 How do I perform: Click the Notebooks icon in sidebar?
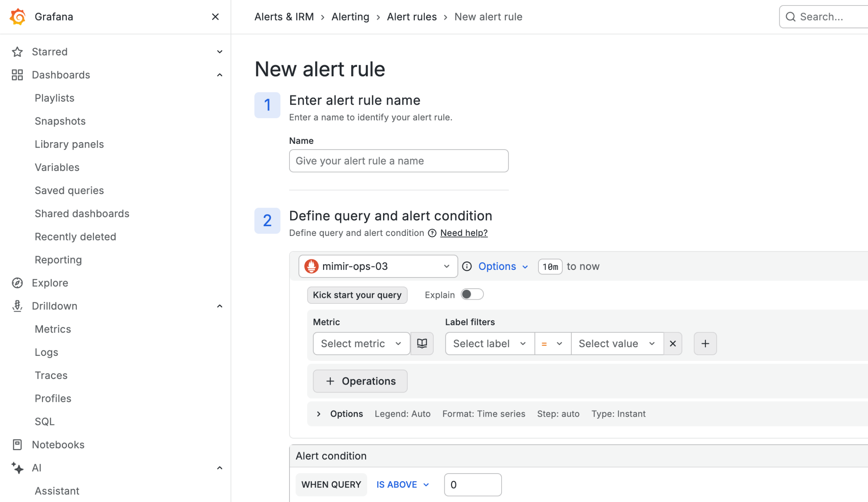point(17,444)
